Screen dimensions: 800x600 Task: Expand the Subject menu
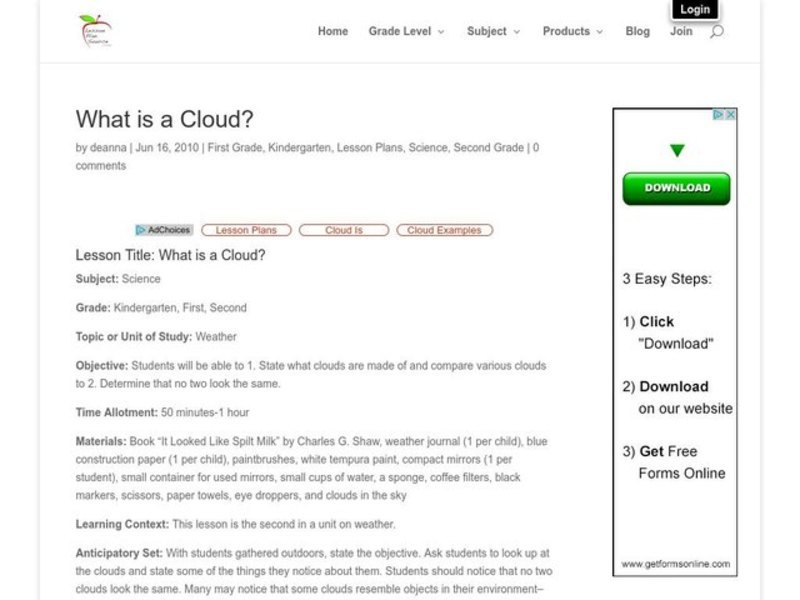[487, 31]
